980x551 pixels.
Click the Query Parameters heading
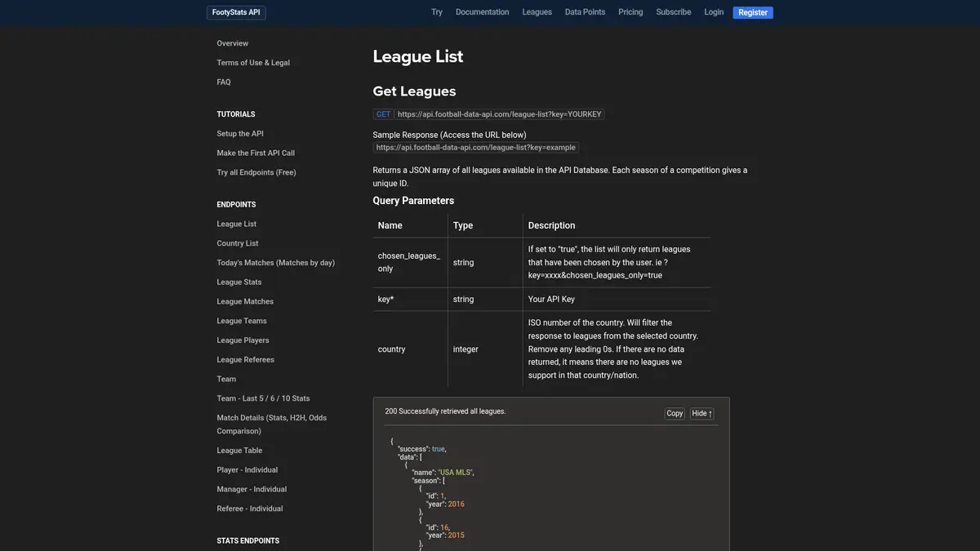pos(413,201)
